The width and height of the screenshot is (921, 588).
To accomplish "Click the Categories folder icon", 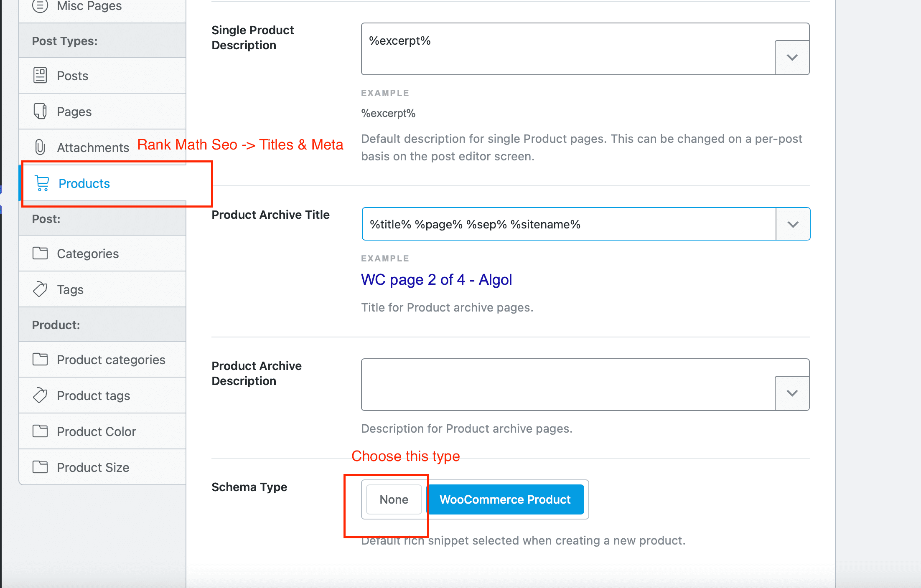I will pyautogui.click(x=40, y=253).
